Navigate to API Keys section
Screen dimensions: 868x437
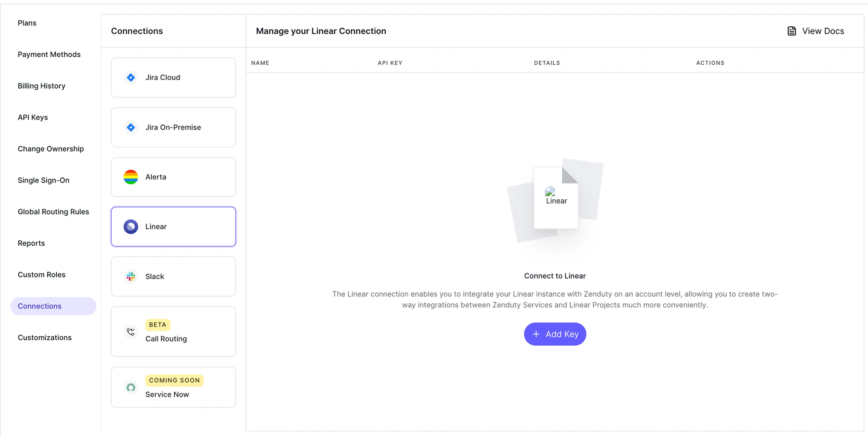(33, 117)
